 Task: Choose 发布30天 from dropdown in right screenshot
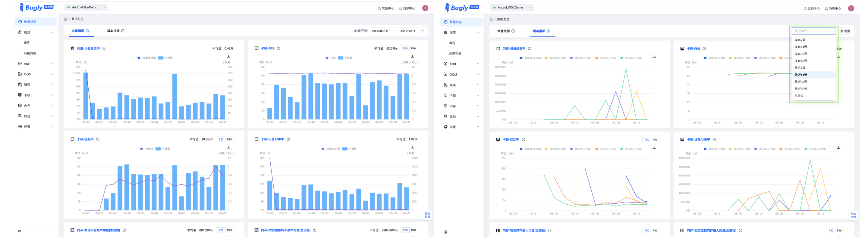point(813,54)
